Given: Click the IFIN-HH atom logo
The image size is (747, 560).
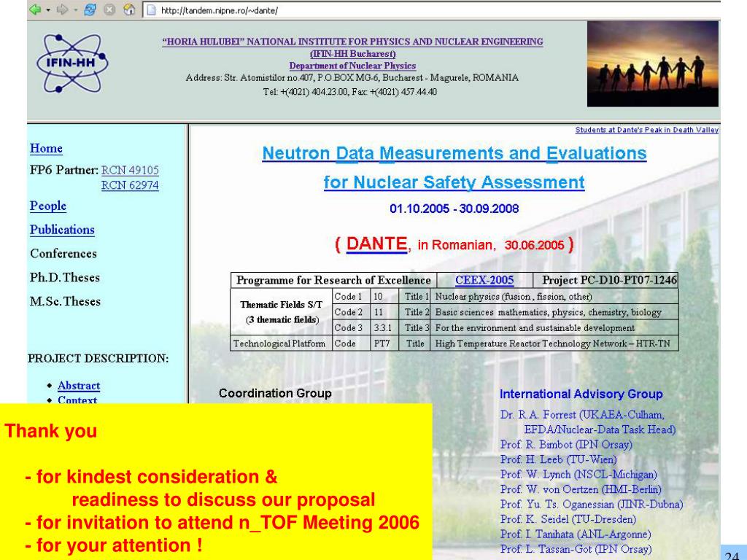Looking at the screenshot, I should 72,63.
